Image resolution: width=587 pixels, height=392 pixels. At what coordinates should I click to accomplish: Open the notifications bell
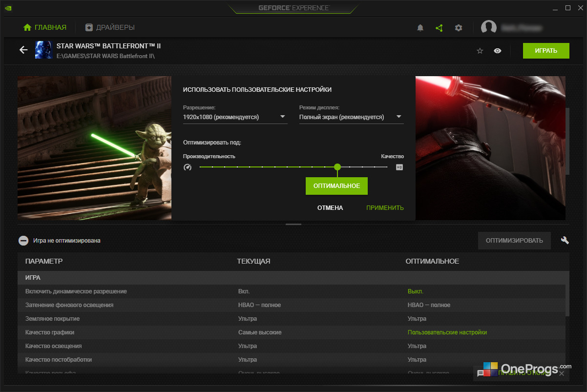[420, 28]
